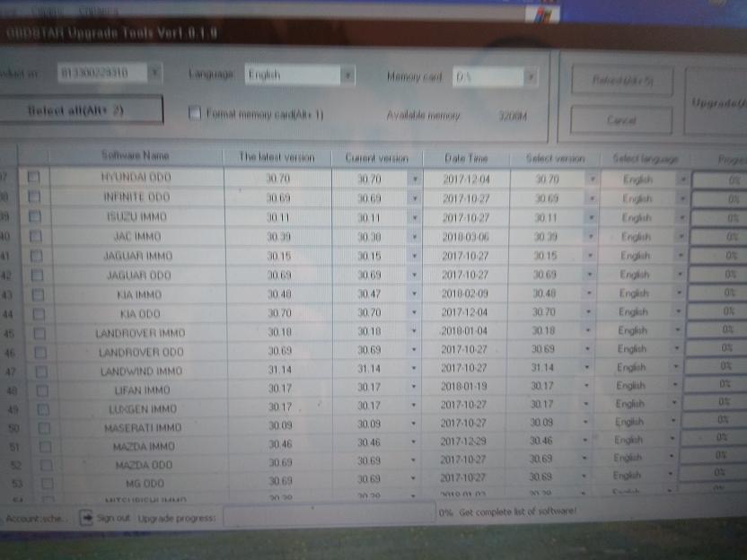
Task: Click date 2018-02-09 in KIA IMMO row
Action: click(464, 293)
